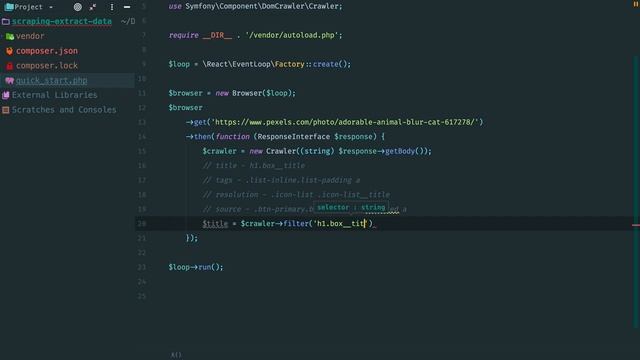640x360 pixels.
Task: Open Scratches and Consoles node
Action: [x=64, y=110]
